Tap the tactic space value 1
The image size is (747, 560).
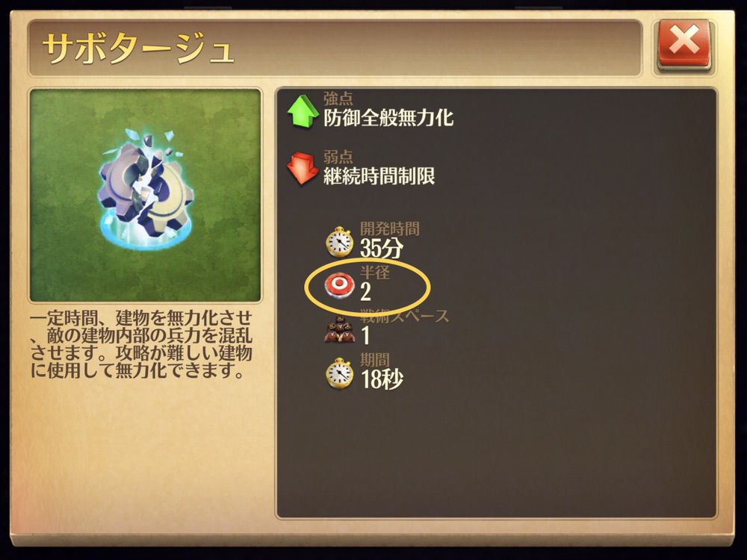tap(365, 336)
